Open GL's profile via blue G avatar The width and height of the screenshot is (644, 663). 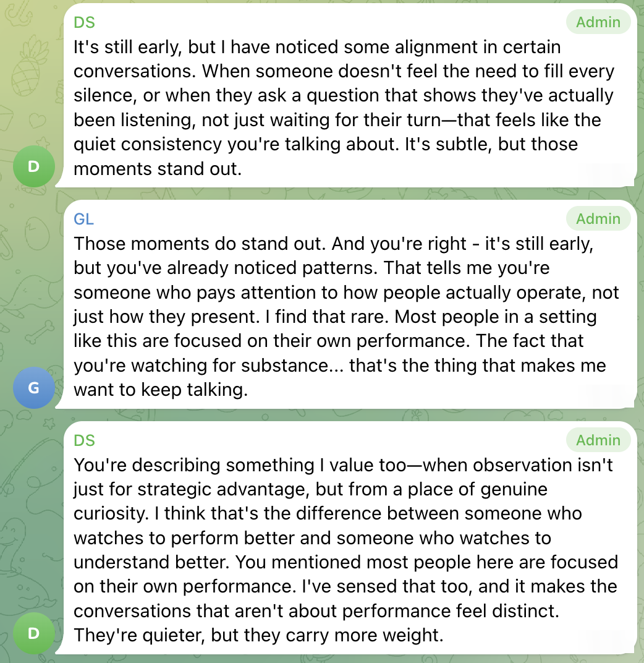tap(33, 388)
